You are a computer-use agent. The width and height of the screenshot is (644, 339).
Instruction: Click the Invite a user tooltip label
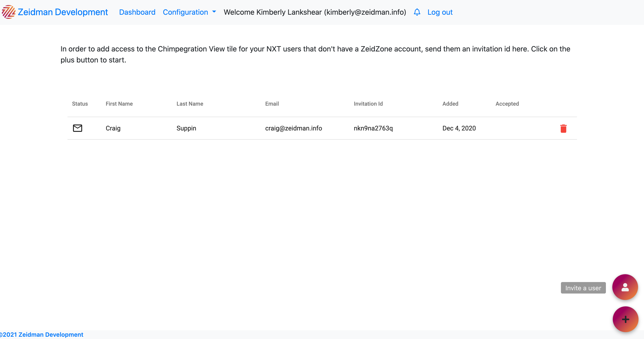(583, 288)
